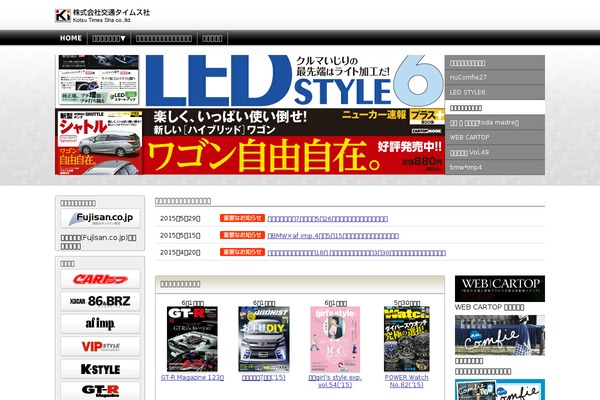Select LED STYLE6 in slider list

coord(494,92)
